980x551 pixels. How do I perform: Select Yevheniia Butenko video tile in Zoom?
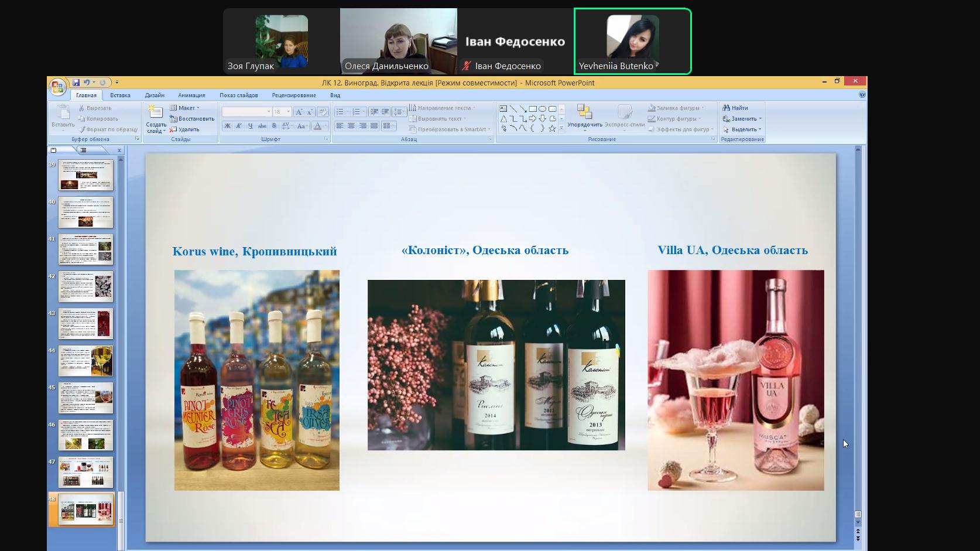(x=632, y=41)
